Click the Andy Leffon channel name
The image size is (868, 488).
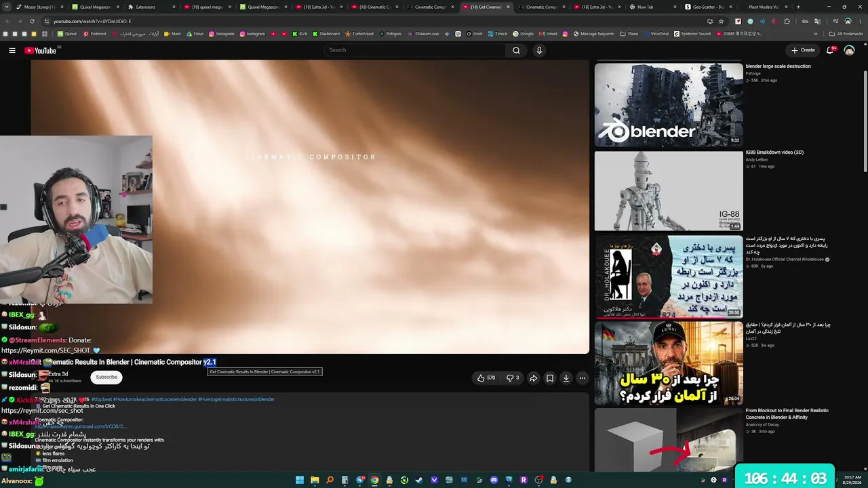coord(757,160)
